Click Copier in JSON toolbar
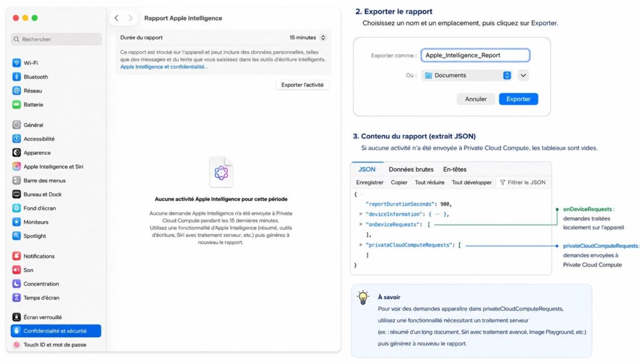 pos(399,182)
